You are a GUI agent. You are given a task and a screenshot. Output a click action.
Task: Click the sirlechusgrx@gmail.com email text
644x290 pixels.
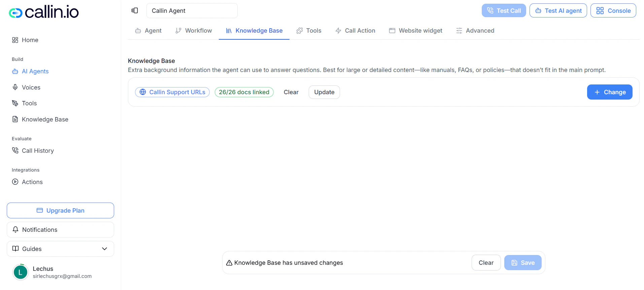tap(62, 276)
